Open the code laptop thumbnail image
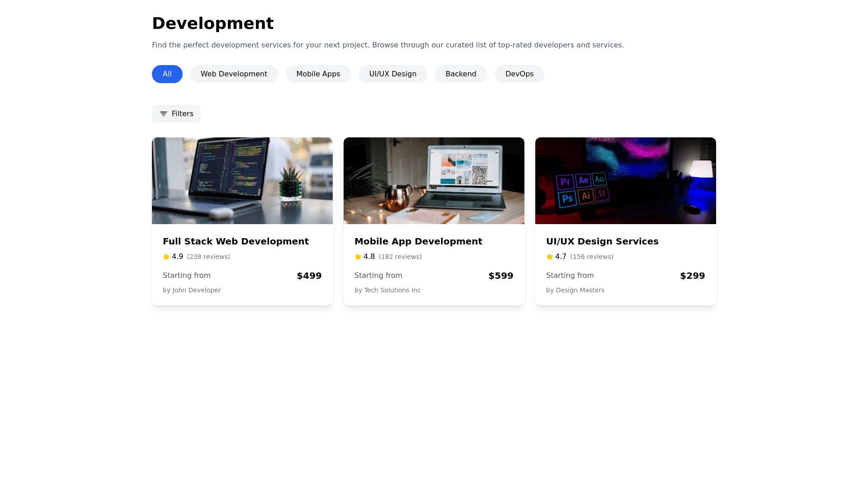Image resolution: width=868 pixels, height=488 pixels. click(242, 181)
